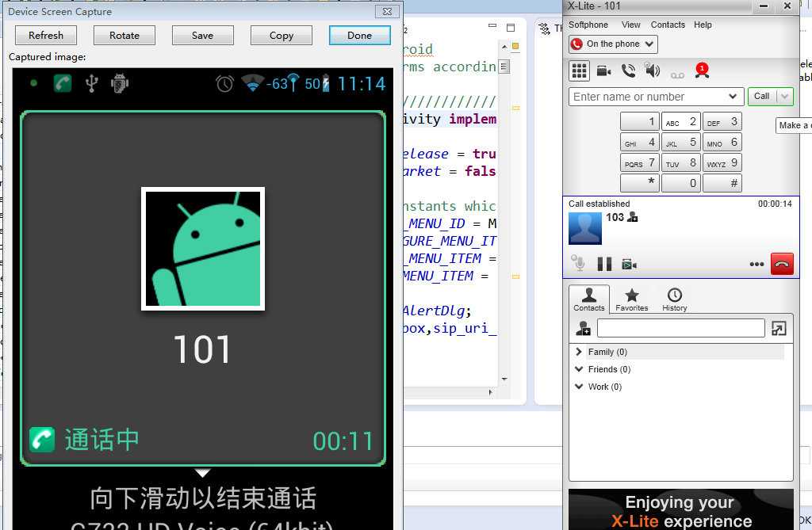Screen dimensions: 812x530
Task: Add caller 103 to contacts icon
Action: [x=632, y=217]
